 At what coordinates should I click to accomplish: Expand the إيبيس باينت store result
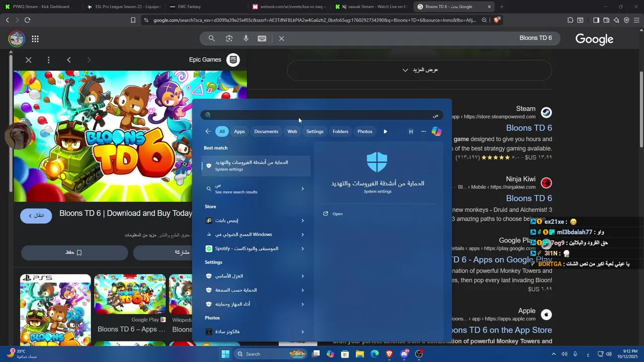pos(302,220)
